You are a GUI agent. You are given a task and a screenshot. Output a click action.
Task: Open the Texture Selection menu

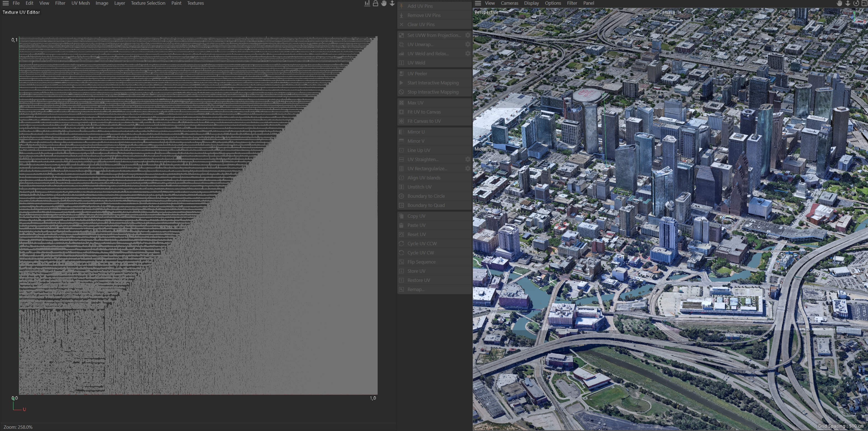coord(148,3)
